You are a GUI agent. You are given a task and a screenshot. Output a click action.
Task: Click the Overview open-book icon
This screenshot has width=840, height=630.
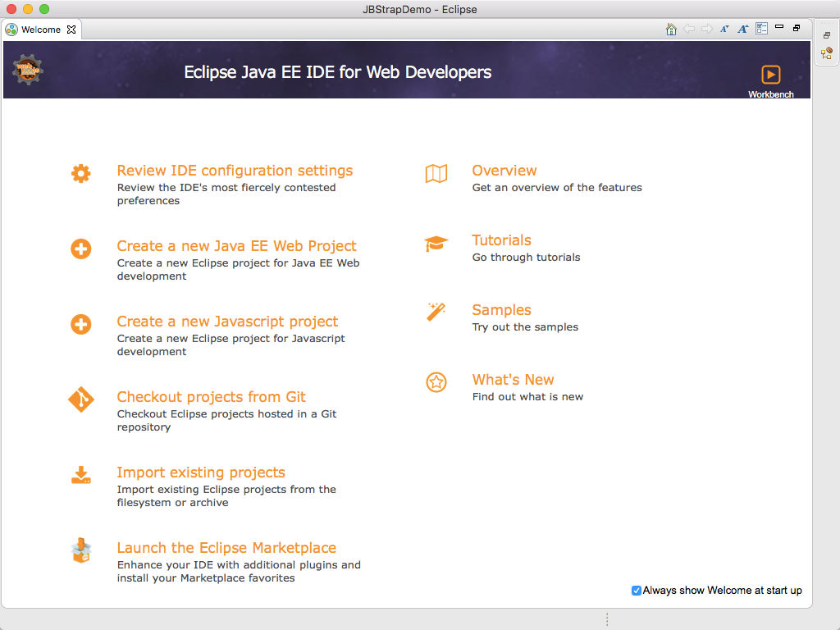point(436,174)
